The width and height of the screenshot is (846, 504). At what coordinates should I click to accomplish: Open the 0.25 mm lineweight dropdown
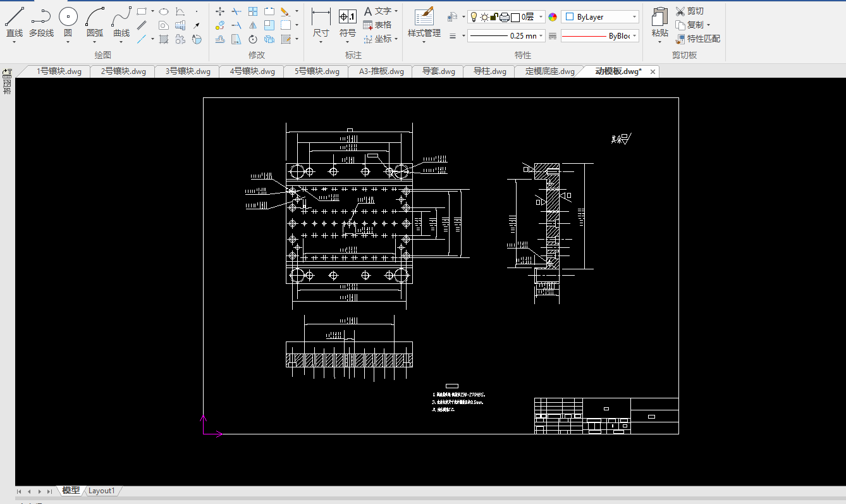541,36
